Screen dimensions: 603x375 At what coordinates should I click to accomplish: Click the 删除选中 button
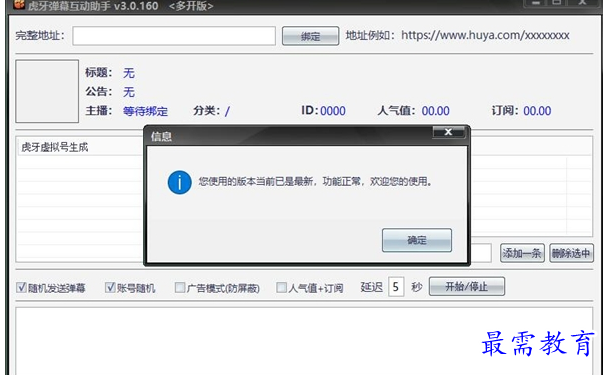coord(571,253)
